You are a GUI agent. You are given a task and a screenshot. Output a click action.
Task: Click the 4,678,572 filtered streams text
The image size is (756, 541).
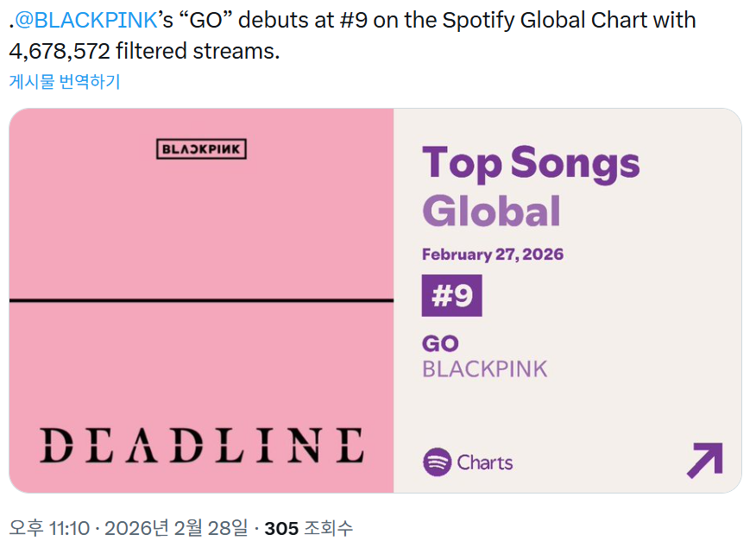tap(144, 51)
